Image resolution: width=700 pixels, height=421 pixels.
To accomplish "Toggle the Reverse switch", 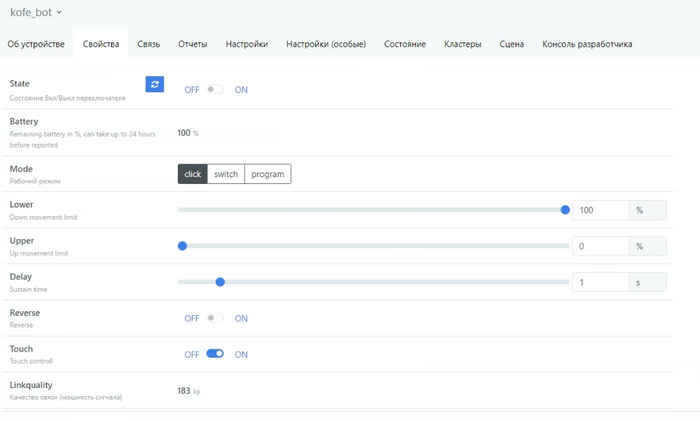I will coord(214,319).
